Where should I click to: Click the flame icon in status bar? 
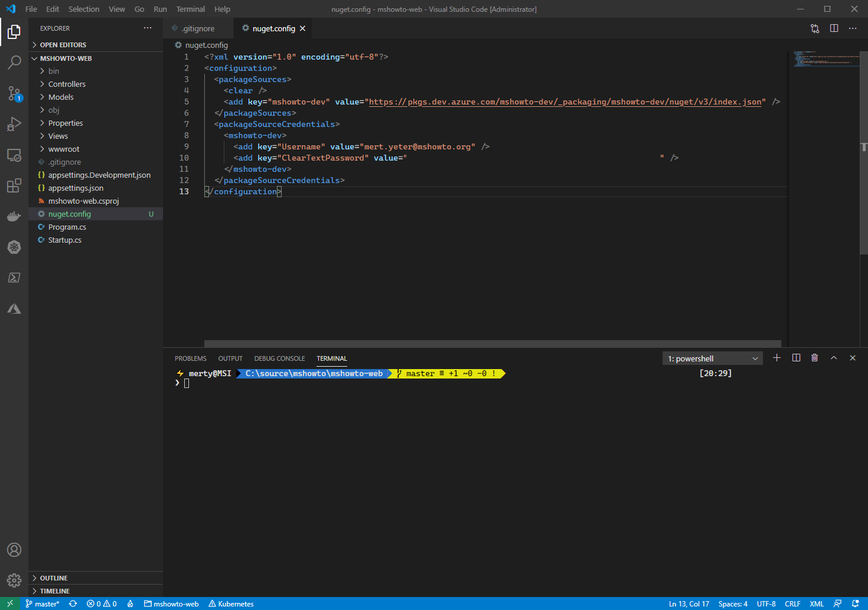130,604
